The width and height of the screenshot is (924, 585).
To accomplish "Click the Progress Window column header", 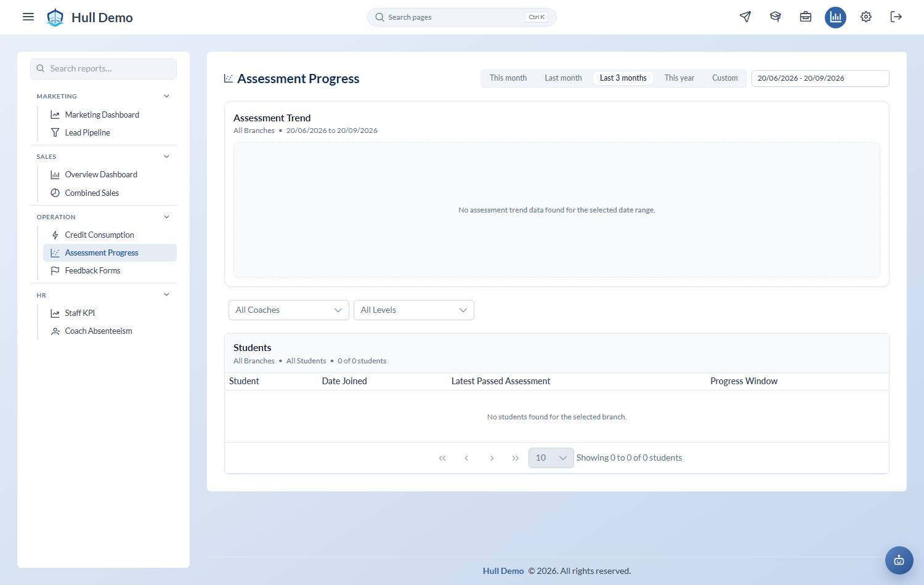I will pyautogui.click(x=744, y=381).
